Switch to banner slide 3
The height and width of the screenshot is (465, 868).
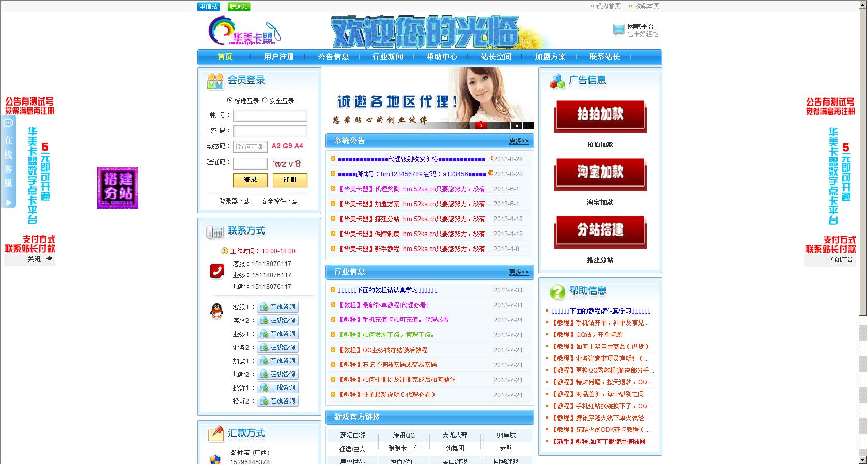coord(505,126)
